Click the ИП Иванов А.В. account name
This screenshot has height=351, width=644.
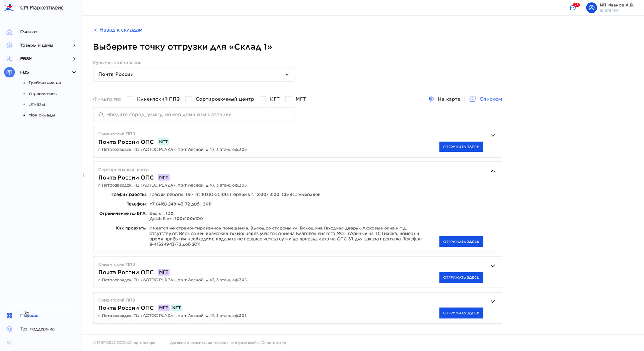click(x=617, y=5)
